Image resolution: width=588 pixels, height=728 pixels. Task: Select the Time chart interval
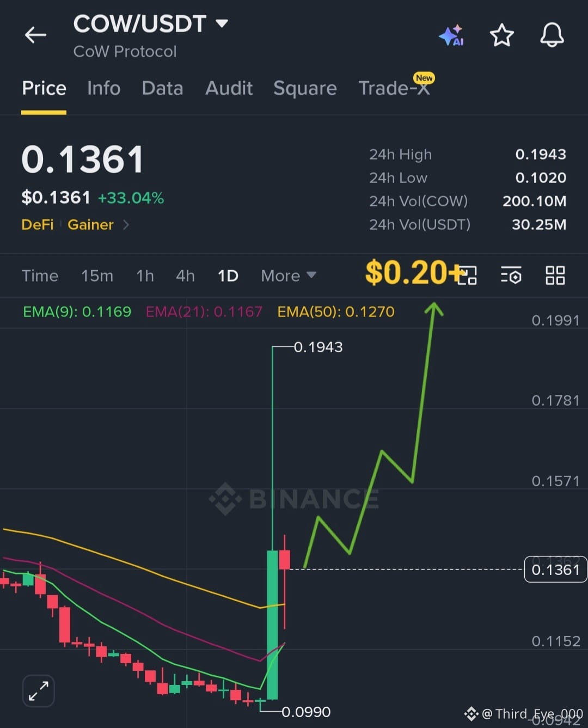click(40, 276)
